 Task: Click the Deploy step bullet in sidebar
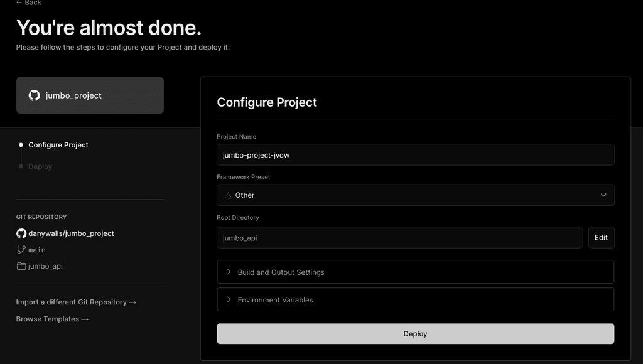pyautogui.click(x=21, y=166)
